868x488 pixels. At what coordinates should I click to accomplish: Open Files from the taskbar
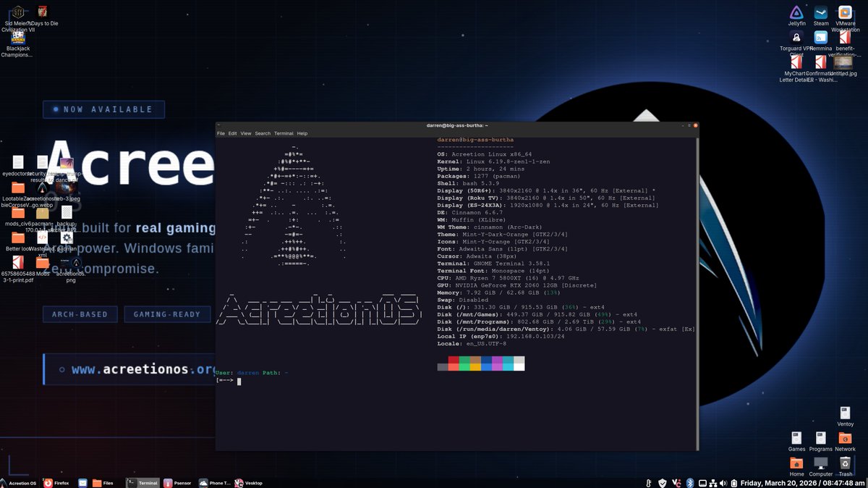coord(103,482)
